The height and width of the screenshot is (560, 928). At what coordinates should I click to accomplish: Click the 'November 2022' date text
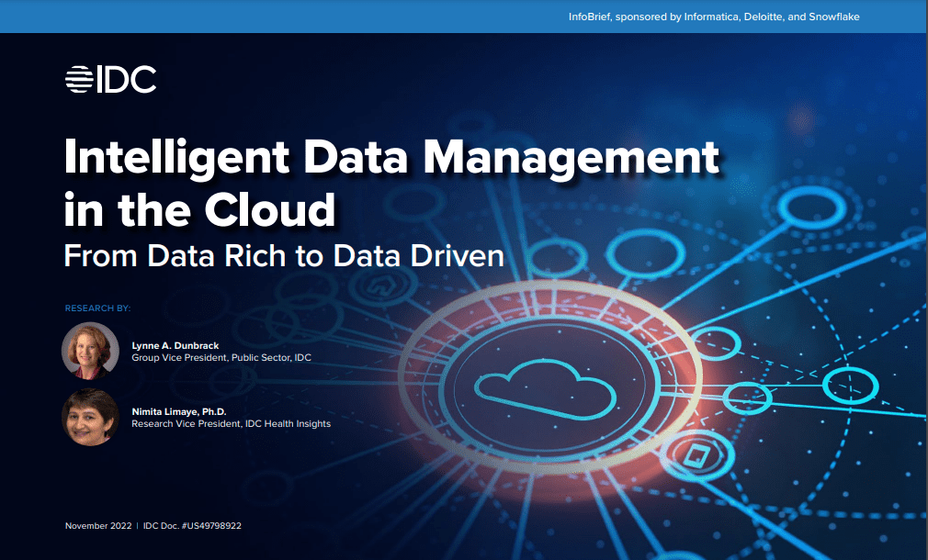click(x=97, y=526)
